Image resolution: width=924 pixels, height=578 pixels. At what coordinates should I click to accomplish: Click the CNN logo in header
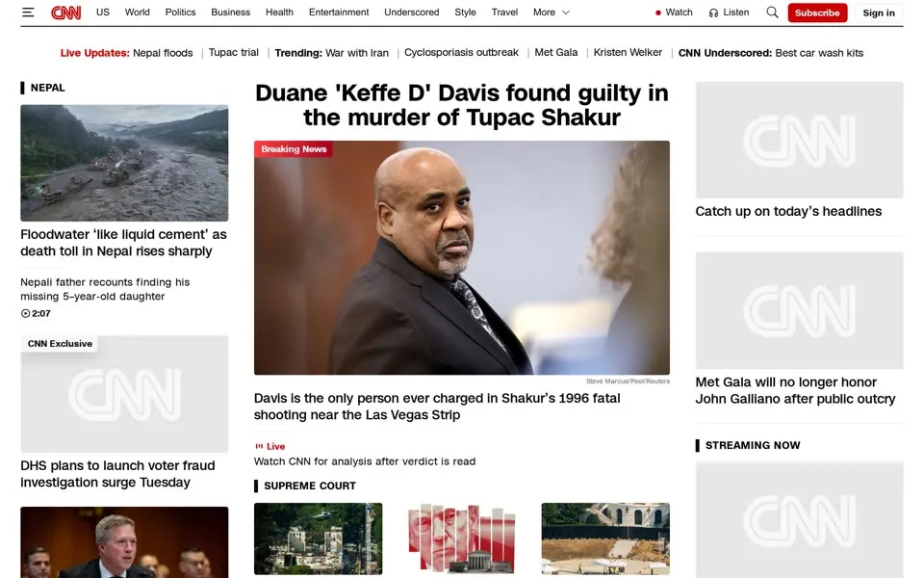coord(66,13)
